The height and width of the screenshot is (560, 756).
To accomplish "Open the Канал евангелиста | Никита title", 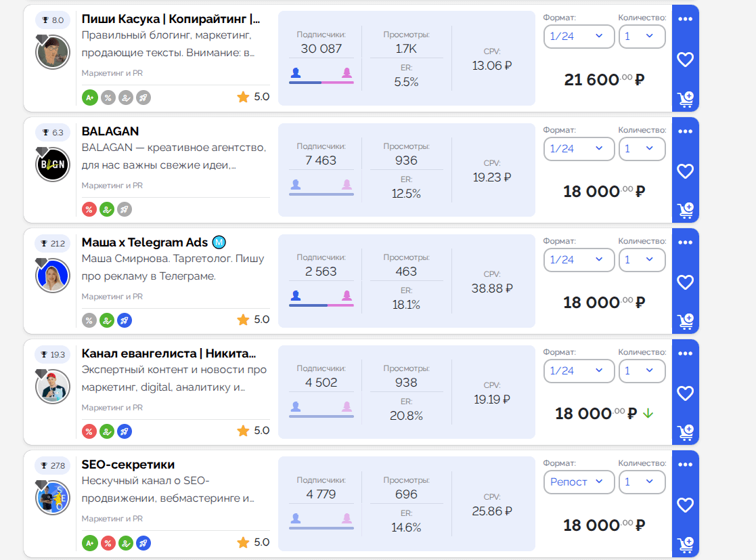I will pos(169,353).
